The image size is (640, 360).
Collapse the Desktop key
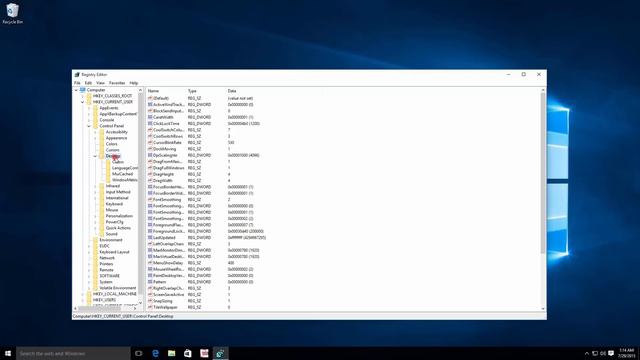coord(96,156)
